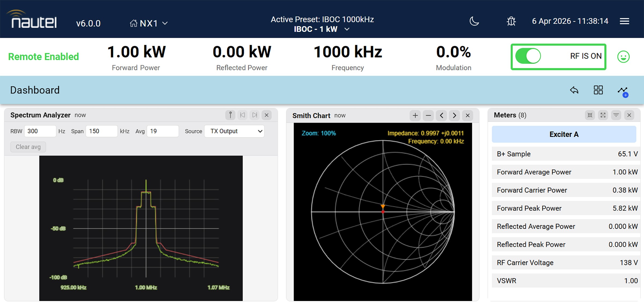Click the green smiley status icon
644x305 pixels.
(x=623, y=57)
